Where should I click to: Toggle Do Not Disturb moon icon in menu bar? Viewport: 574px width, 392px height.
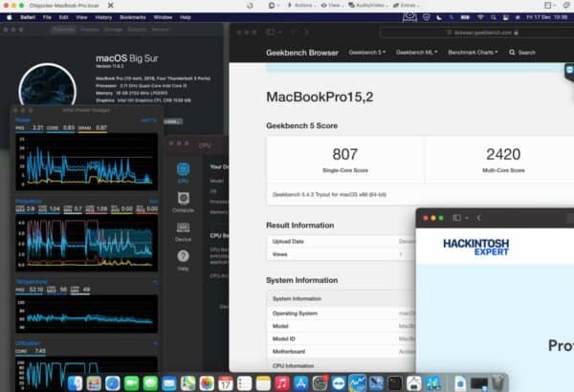[x=439, y=17]
